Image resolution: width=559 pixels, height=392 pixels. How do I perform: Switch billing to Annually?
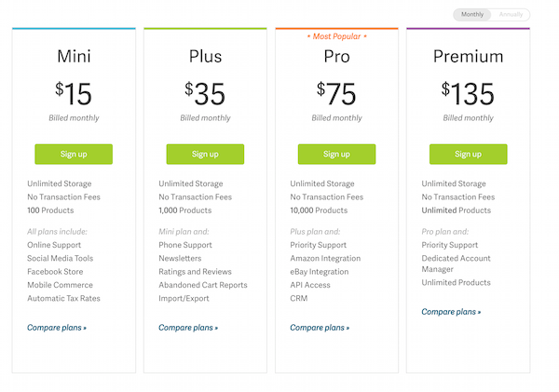pyautogui.click(x=511, y=15)
